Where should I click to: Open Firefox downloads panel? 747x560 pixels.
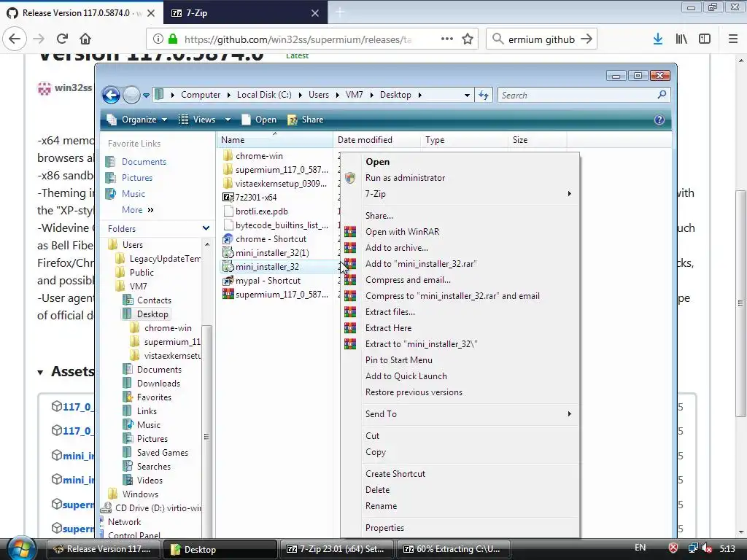[x=658, y=39]
